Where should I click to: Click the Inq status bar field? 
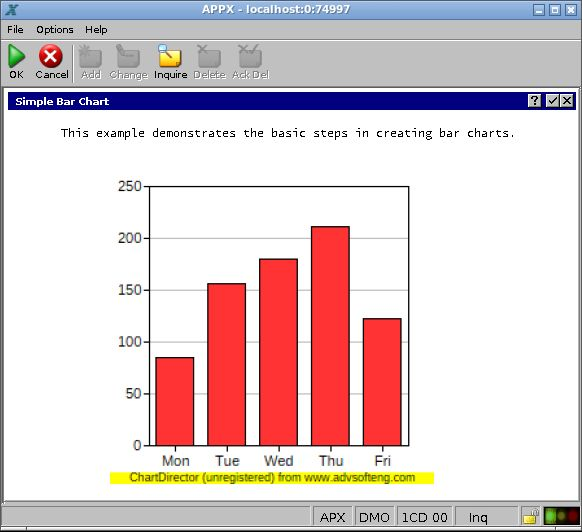[x=487, y=517]
